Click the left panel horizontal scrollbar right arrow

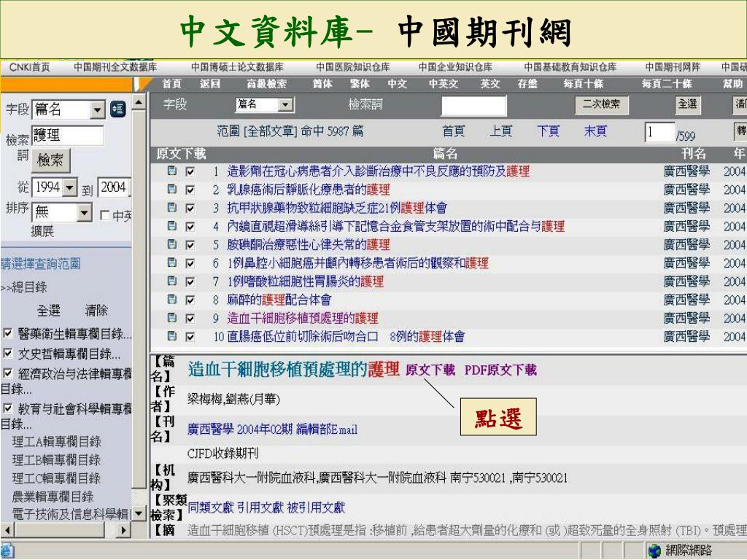coord(123,530)
